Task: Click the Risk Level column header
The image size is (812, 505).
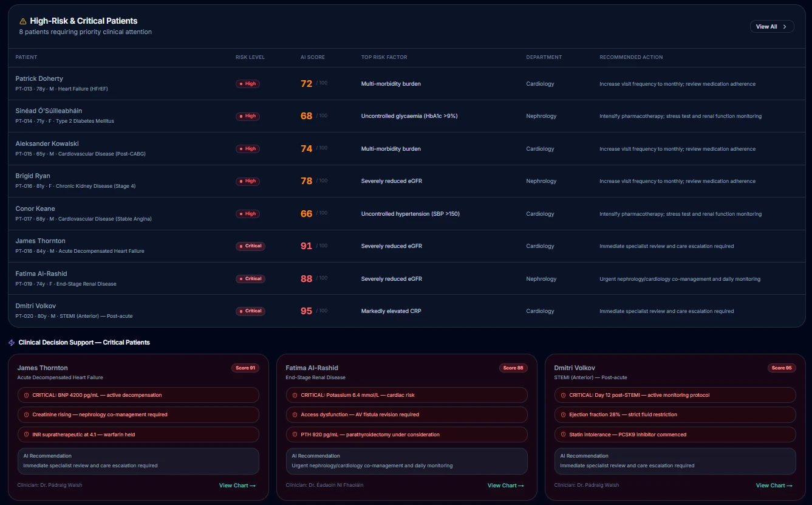Action: point(250,57)
